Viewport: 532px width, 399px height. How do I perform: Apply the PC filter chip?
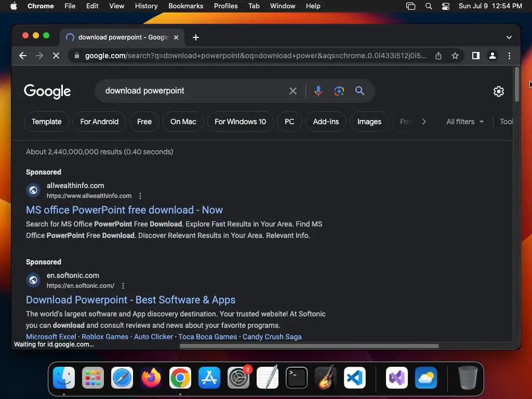(289, 122)
